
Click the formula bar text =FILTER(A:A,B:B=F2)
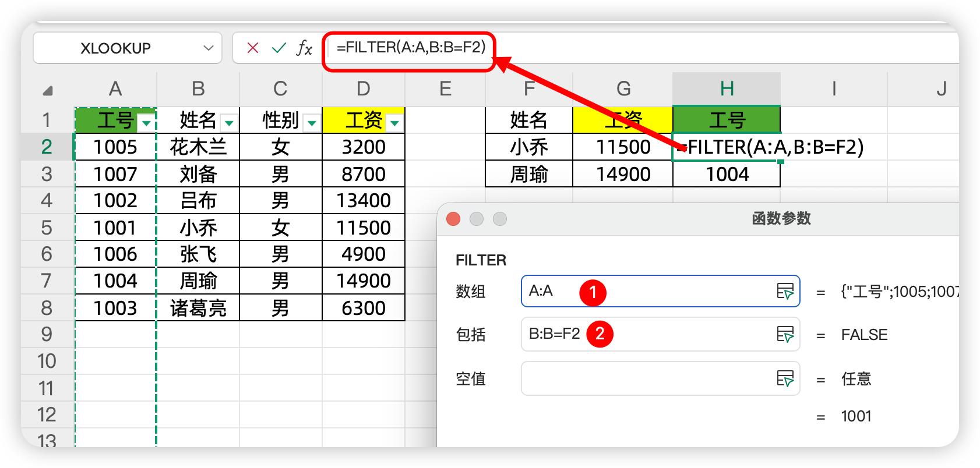(411, 48)
